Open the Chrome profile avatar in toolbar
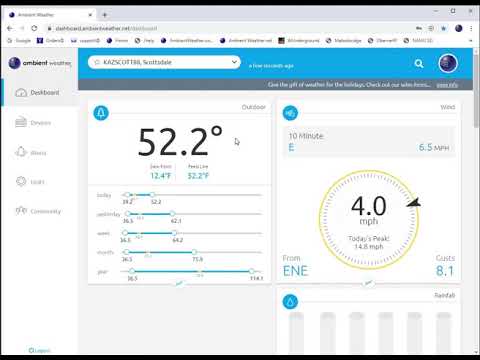This screenshot has height=360, width=480. 459,28
